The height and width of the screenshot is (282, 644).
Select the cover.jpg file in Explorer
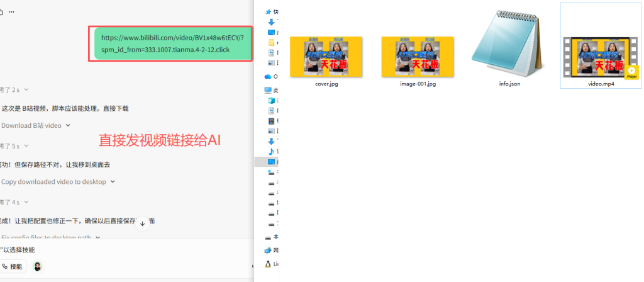(x=326, y=61)
